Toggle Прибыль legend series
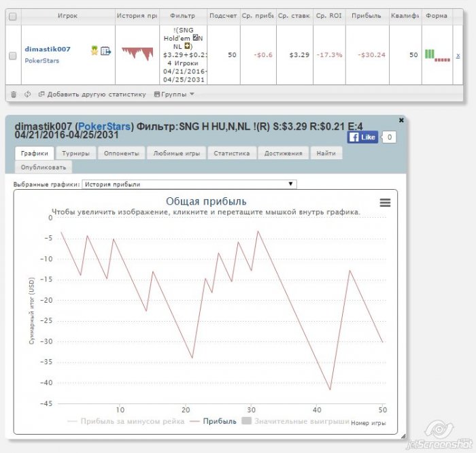This screenshot has width=476, height=453. pos(213,422)
